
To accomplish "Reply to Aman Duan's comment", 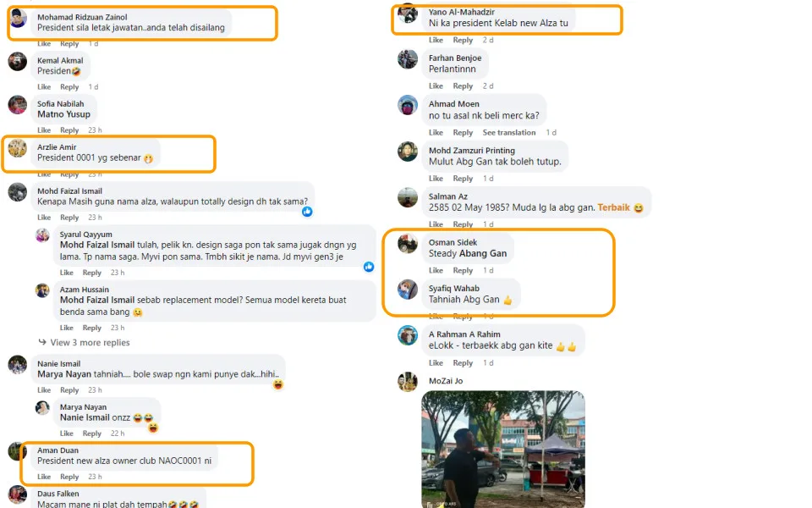I will coord(69,477).
